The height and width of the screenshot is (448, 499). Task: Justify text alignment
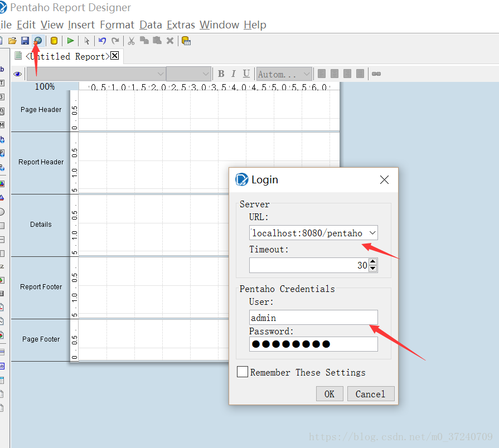click(x=360, y=74)
